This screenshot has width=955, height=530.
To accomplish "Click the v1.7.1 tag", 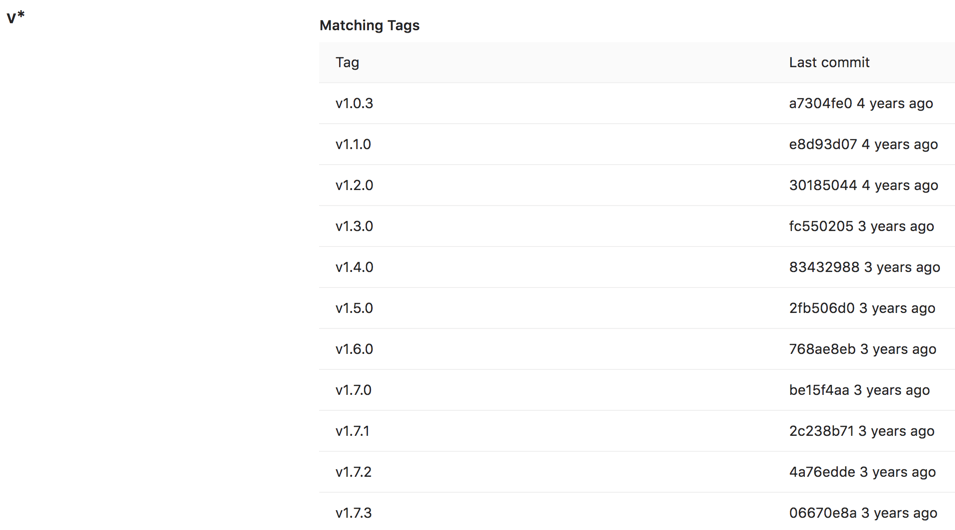I will (352, 431).
